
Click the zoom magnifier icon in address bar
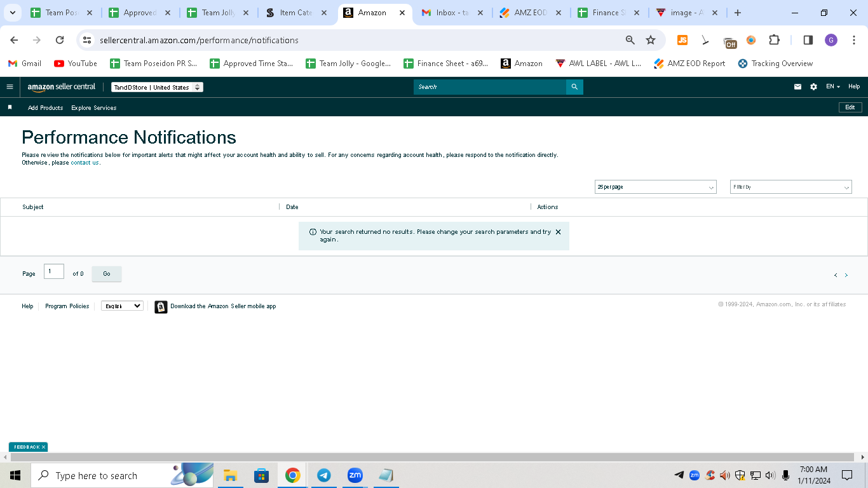(x=630, y=40)
